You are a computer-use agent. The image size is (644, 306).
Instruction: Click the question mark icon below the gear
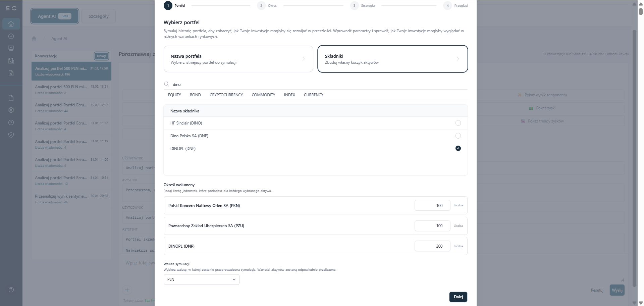11,122
